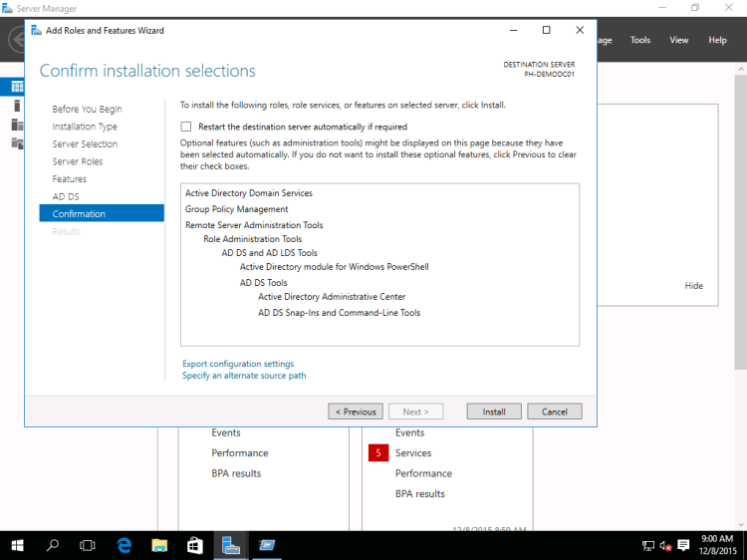Open the Windows Store taskbar icon
The width and height of the screenshot is (747, 560).
coord(195,545)
